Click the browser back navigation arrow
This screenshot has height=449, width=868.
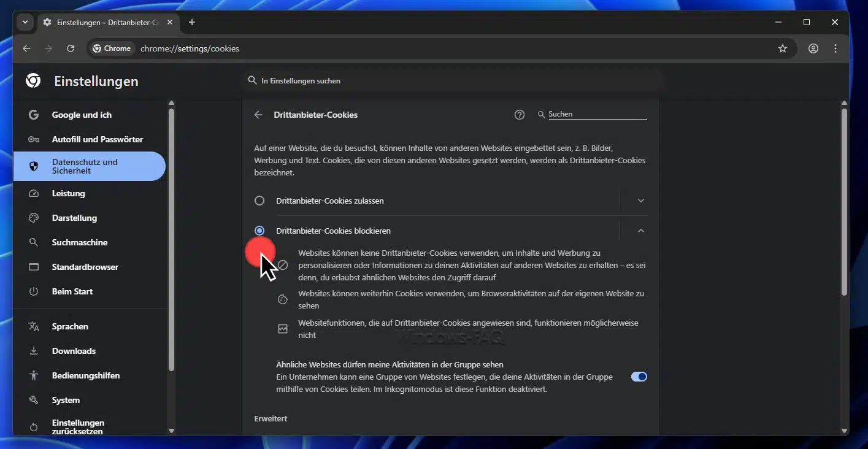click(x=26, y=48)
